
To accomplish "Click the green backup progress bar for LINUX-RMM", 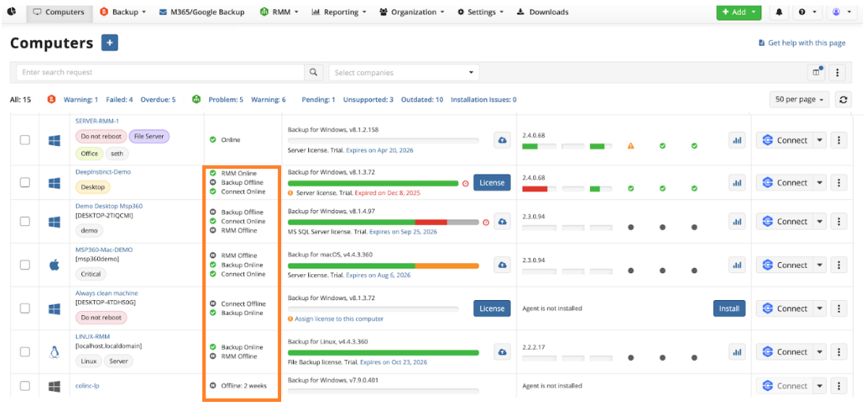I will (383, 352).
